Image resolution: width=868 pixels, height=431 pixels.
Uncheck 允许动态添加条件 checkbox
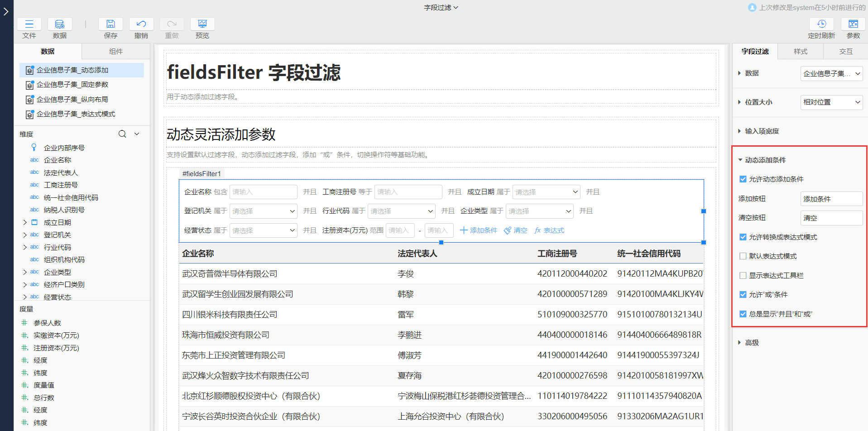(743, 179)
